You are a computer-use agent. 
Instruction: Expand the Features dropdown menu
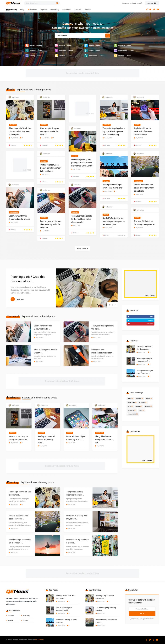[x=67, y=9]
